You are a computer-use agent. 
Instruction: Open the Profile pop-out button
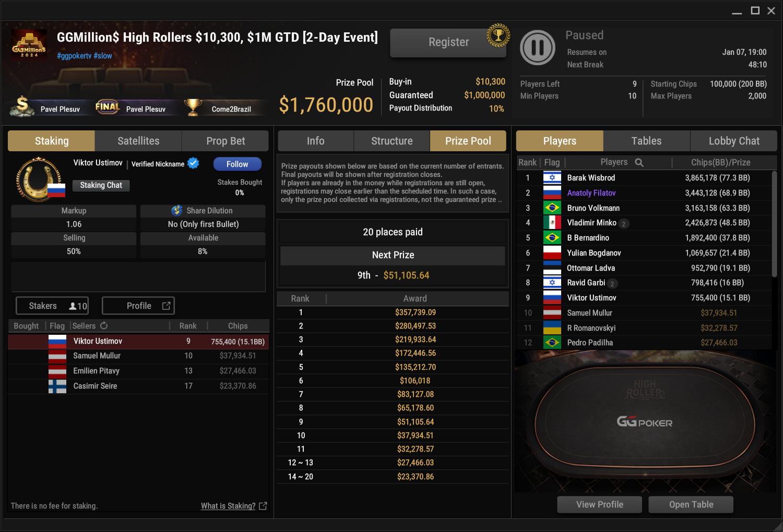(138, 306)
